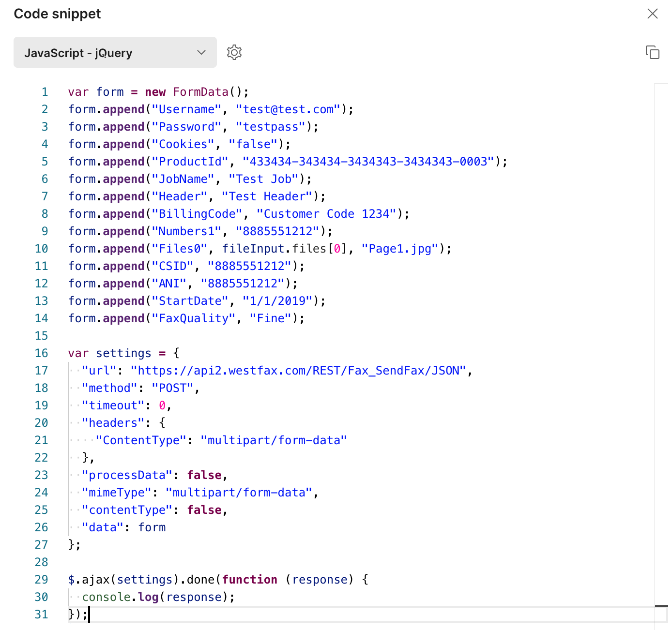Click the console.log(response) line
Viewport: 672px width, 630px height.
[x=158, y=597]
